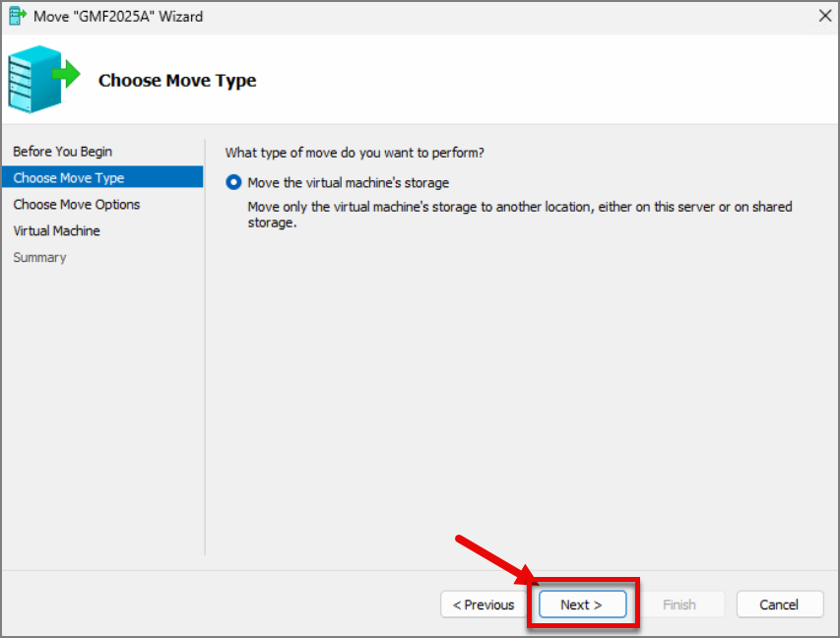This screenshot has width=840, height=638.
Task: Click the Next button
Action: coord(582,605)
